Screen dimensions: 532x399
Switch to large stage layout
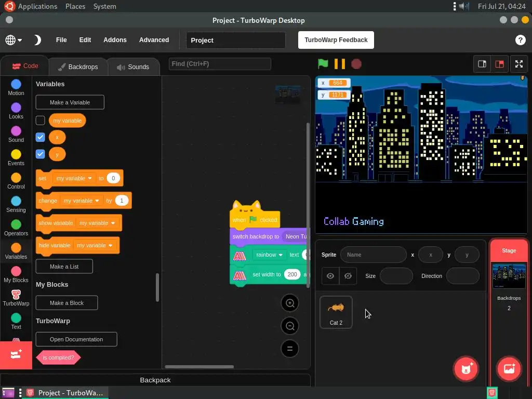pyautogui.click(x=499, y=64)
